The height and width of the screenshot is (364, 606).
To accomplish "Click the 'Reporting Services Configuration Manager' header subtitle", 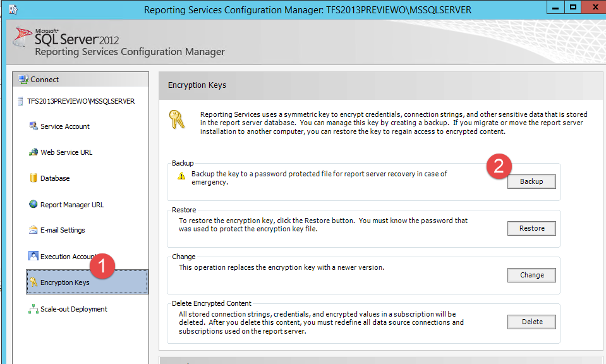I will coord(130,52).
